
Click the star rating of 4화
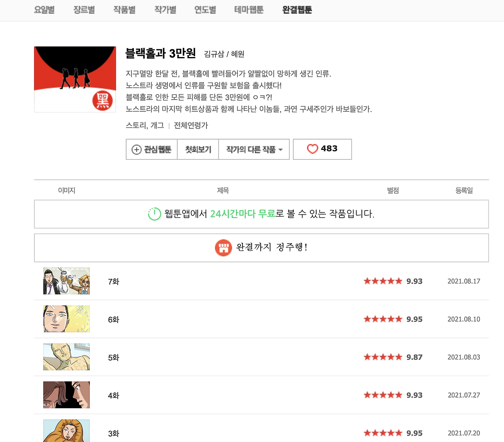pos(383,395)
